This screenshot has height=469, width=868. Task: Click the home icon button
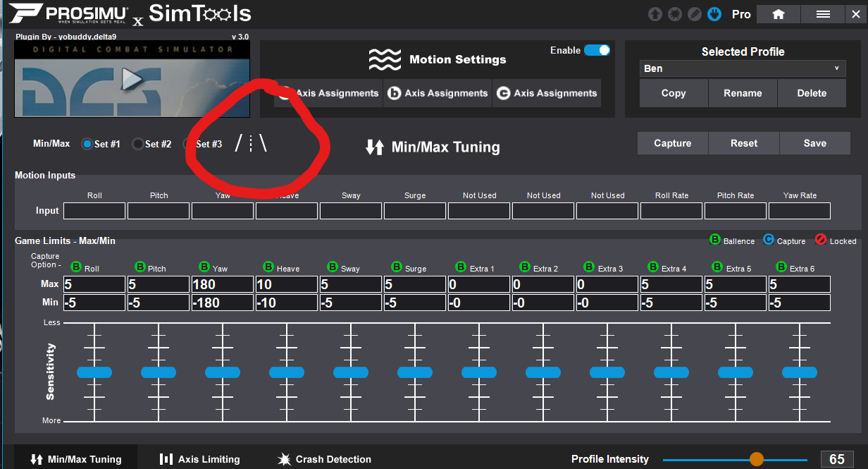point(779,14)
